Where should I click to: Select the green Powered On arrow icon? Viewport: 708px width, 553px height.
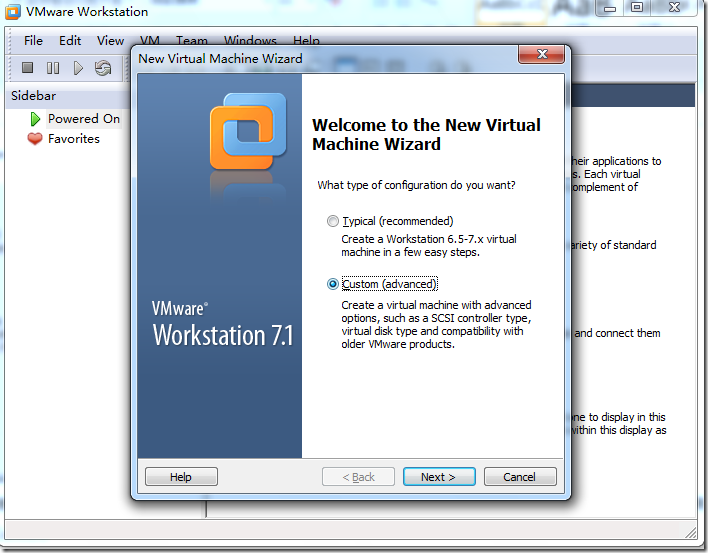tap(35, 119)
